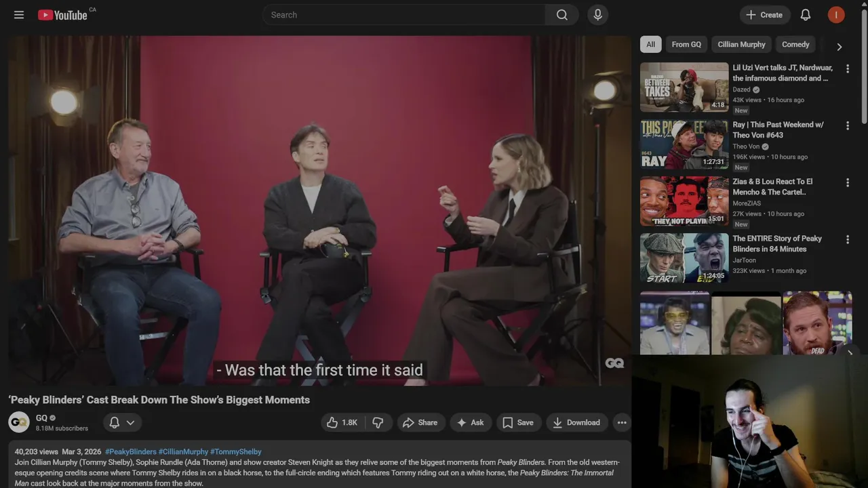Expand subscription options chevron

coord(130,422)
